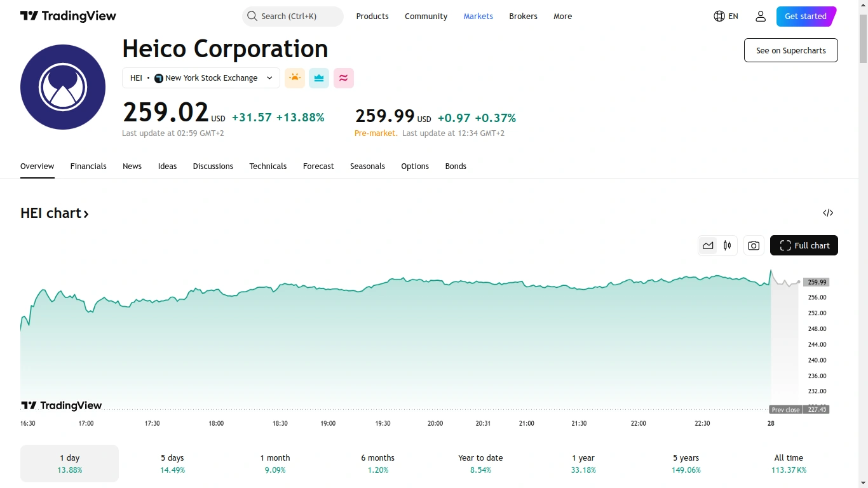Screen dimensions: 868x488
Task: Open the user profile icon
Action: [x=761, y=17]
